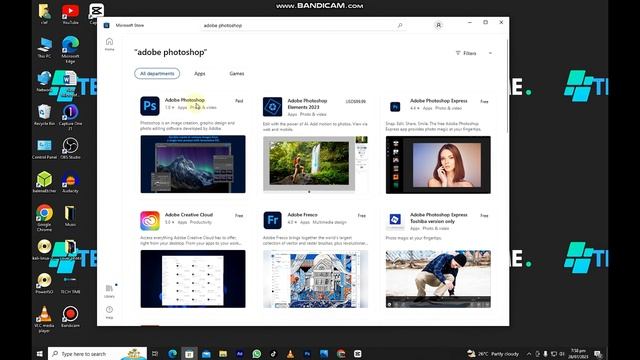640x360 pixels.
Task: Show hidden system tray icons
Action: (529, 354)
